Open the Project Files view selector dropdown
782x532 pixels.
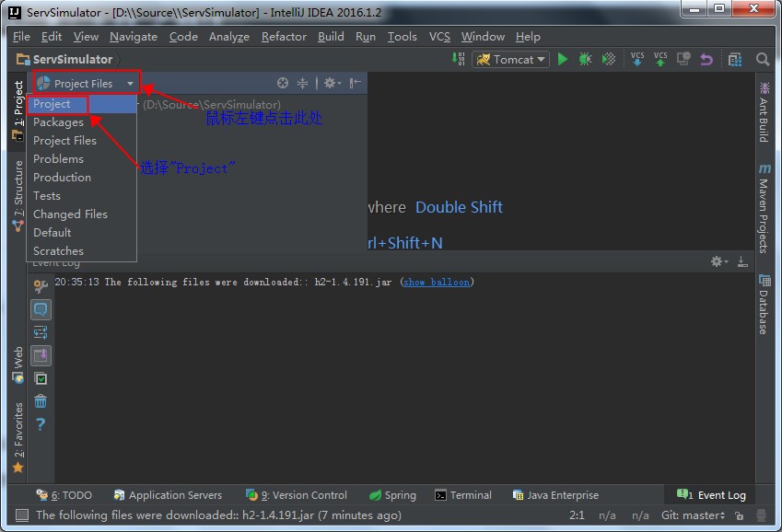[x=86, y=83]
